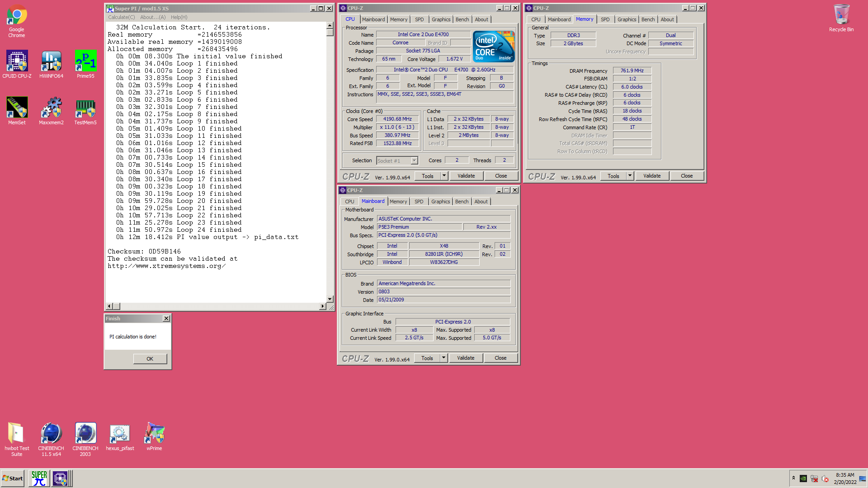Viewport: 868px width, 488px height.
Task: Select About tab in CPU tab window
Action: (481, 19)
